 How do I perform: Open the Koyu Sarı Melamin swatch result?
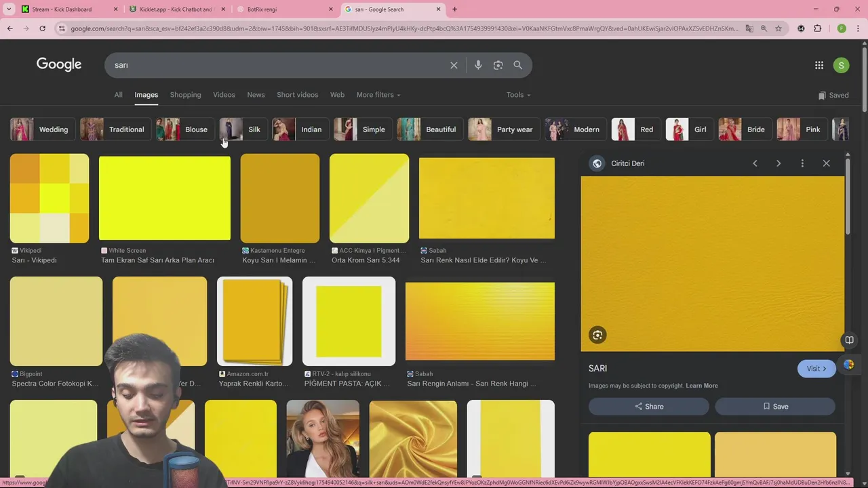point(279,199)
